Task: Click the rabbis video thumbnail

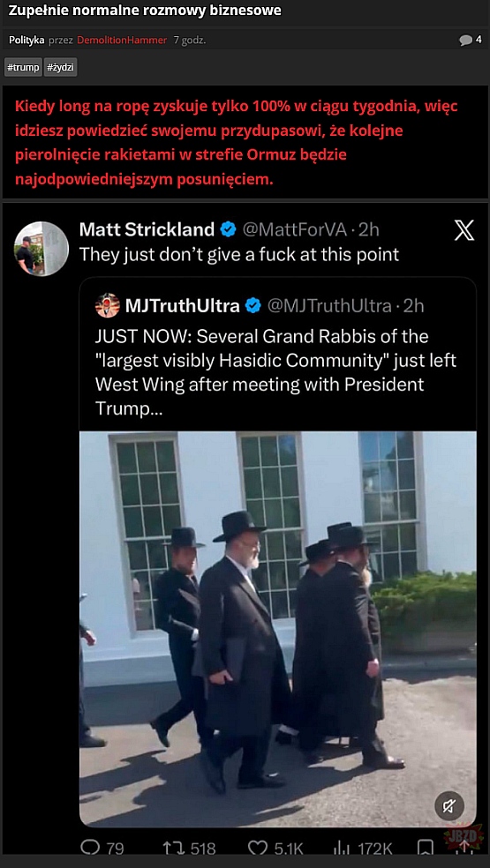Action: coord(278,628)
